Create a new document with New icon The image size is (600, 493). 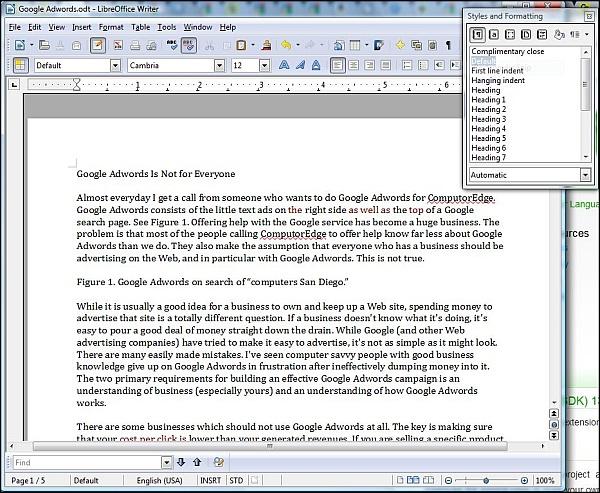pos(20,45)
